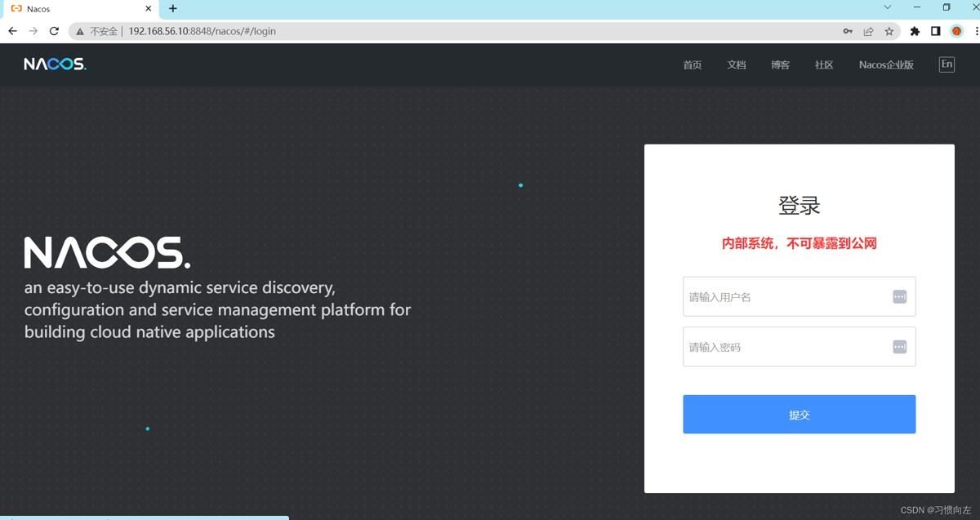This screenshot has height=520, width=980.
Task: Click the 登录 heading text
Action: (x=799, y=205)
